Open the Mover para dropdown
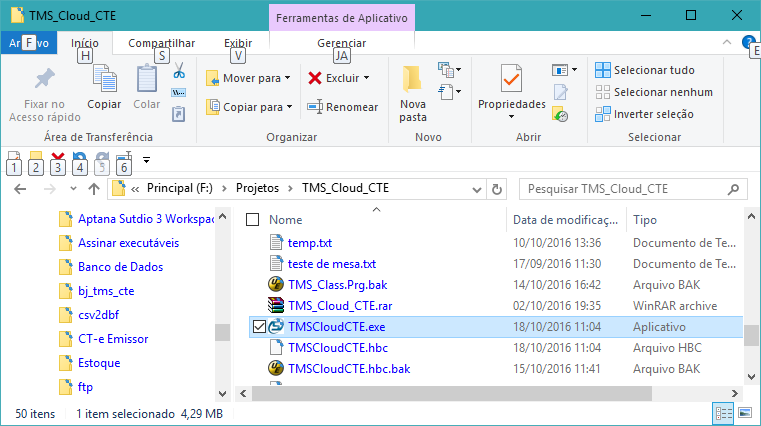761x426 pixels. (x=248, y=78)
